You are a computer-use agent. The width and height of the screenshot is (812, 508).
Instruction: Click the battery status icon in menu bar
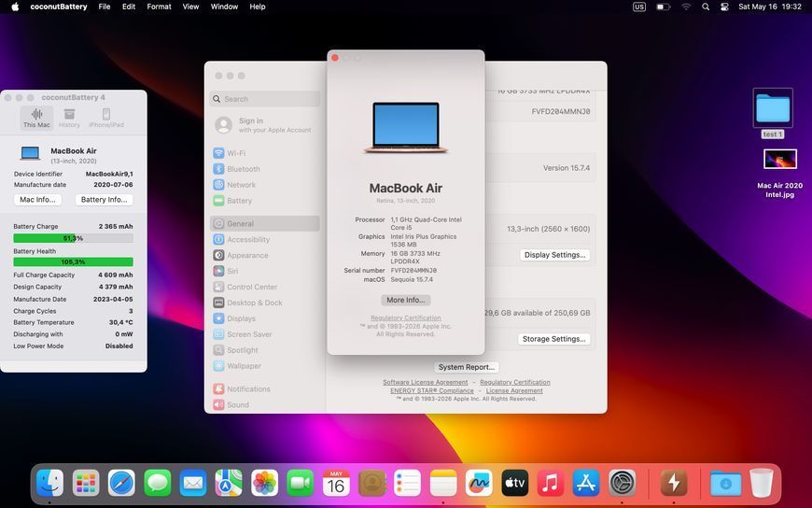[x=663, y=7]
